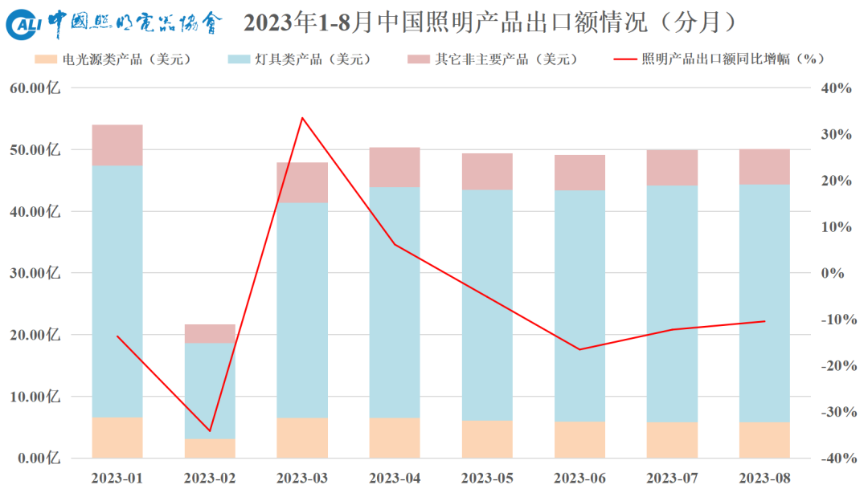The image size is (868, 497).
Task: Click the red line legend marker
Action: click(x=625, y=59)
